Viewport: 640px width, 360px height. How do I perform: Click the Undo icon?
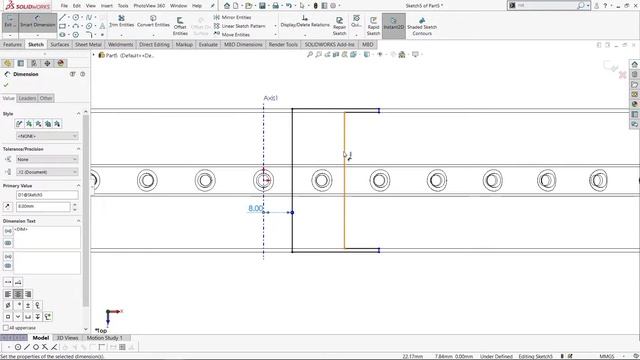point(289,6)
